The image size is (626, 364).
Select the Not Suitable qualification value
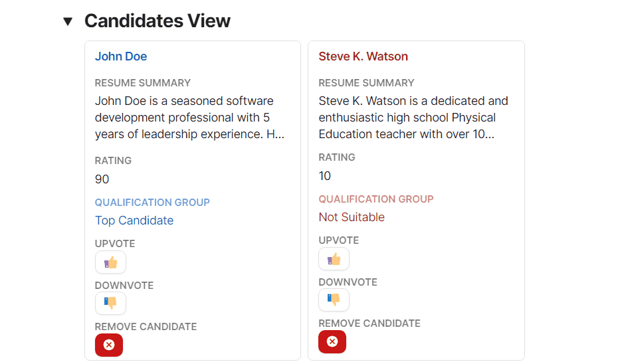(x=352, y=217)
